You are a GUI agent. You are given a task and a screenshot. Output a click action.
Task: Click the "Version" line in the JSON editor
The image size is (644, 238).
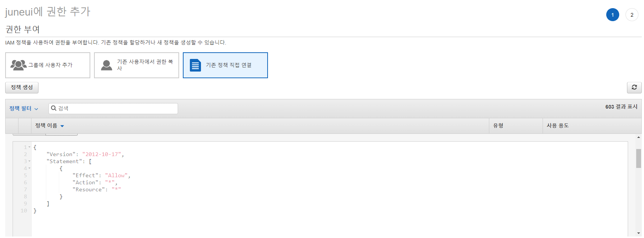coord(85,154)
